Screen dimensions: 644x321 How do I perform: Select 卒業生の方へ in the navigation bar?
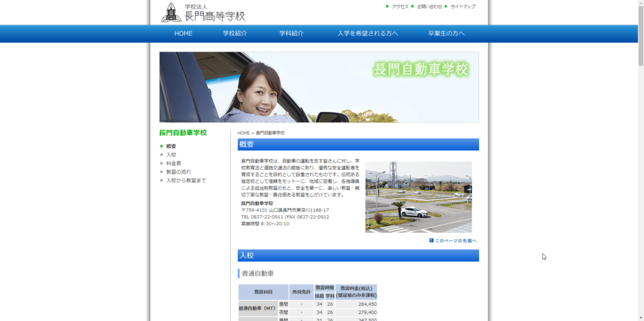pos(447,34)
